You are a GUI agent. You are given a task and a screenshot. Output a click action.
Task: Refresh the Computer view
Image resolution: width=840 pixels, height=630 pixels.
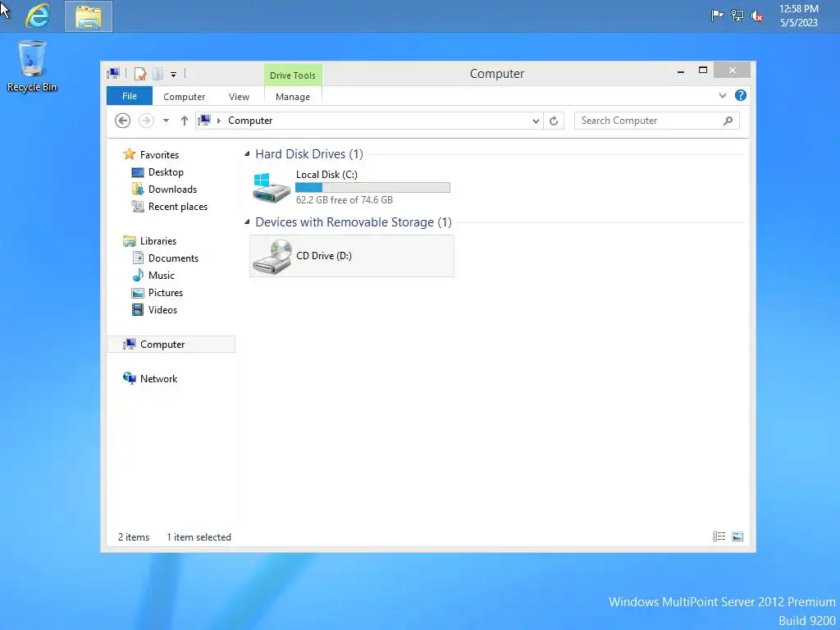[x=554, y=121]
